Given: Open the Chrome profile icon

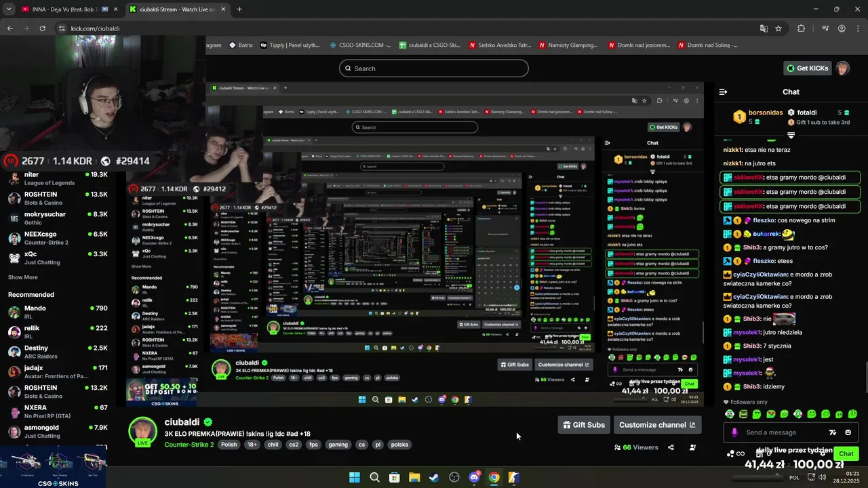Looking at the screenshot, I should click(842, 28).
